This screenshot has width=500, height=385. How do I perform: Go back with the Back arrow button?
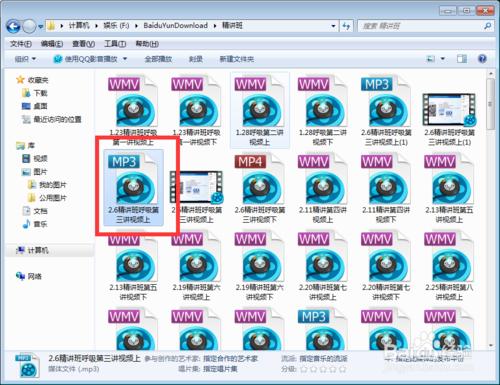[x=13, y=26]
